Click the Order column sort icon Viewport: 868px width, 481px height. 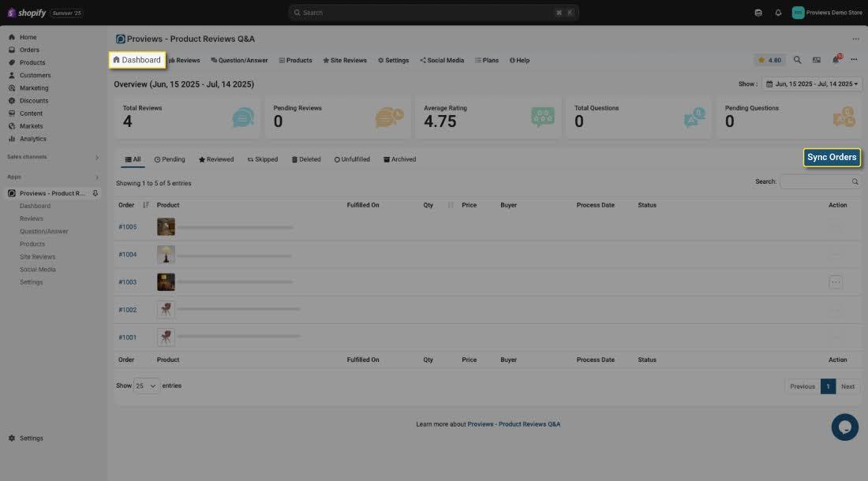coord(146,205)
